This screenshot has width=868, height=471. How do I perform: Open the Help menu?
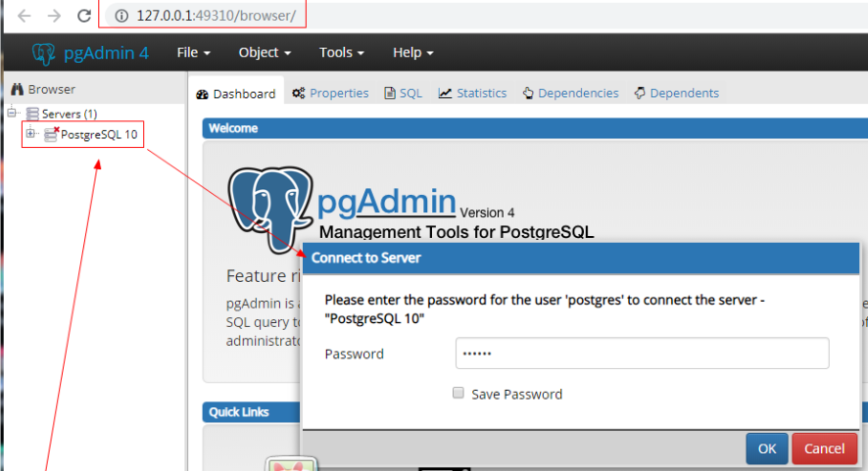(413, 53)
